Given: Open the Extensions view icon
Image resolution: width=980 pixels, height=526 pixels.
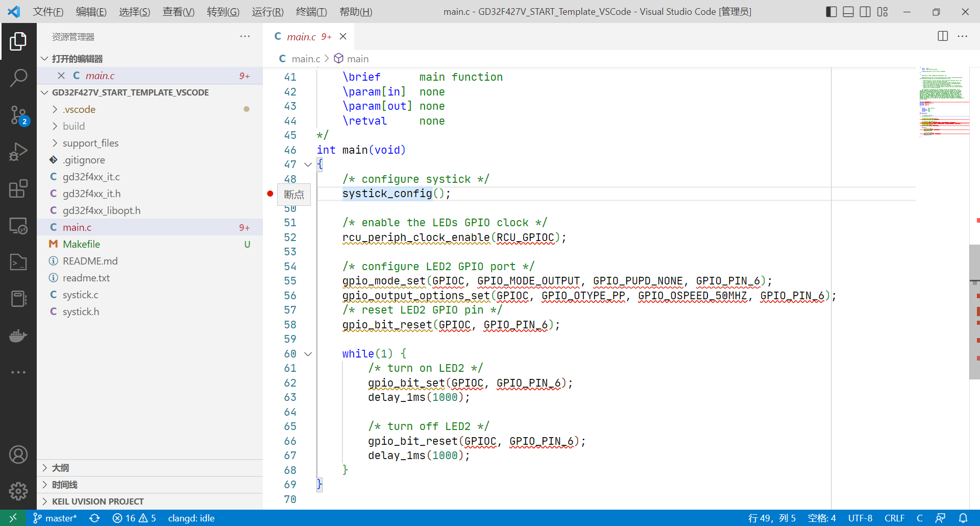Looking at the screenshot, I should (18, 188).
